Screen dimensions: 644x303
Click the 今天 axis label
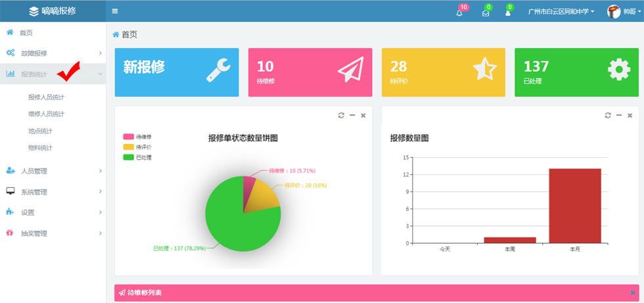445,249
